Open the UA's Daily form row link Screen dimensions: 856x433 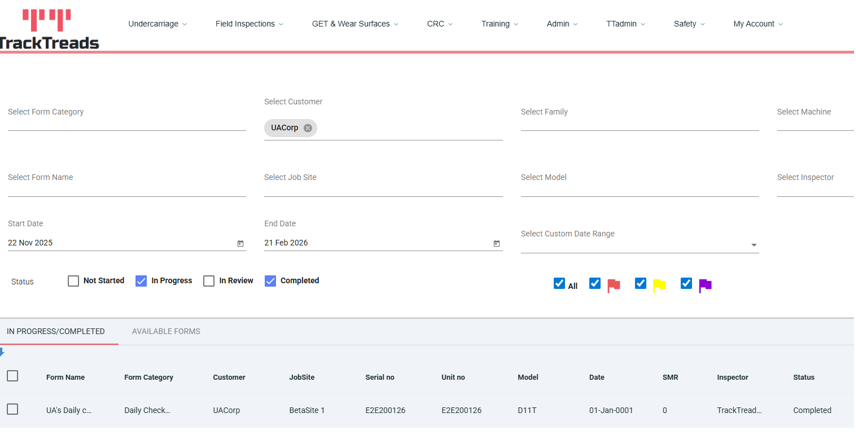click(68, 411)
